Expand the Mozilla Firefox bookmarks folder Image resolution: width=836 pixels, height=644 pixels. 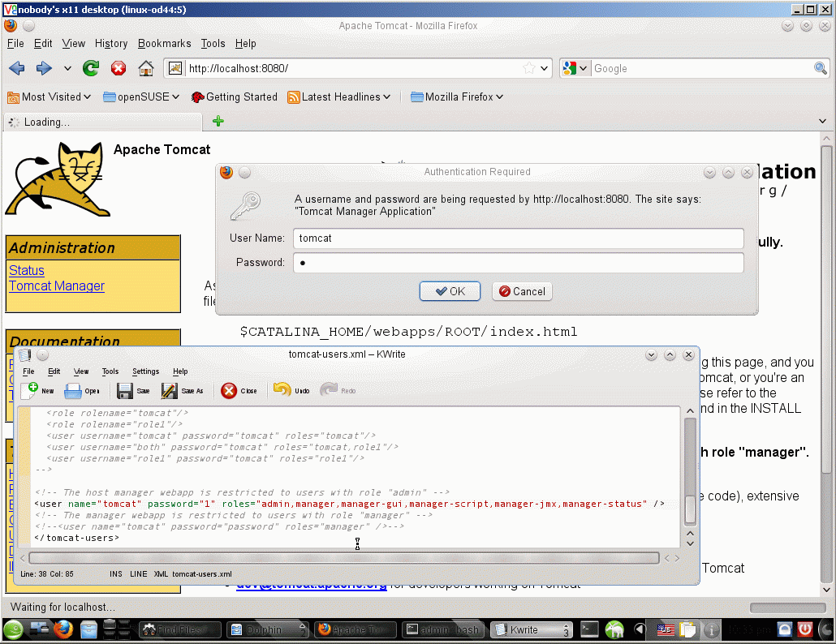457,97
